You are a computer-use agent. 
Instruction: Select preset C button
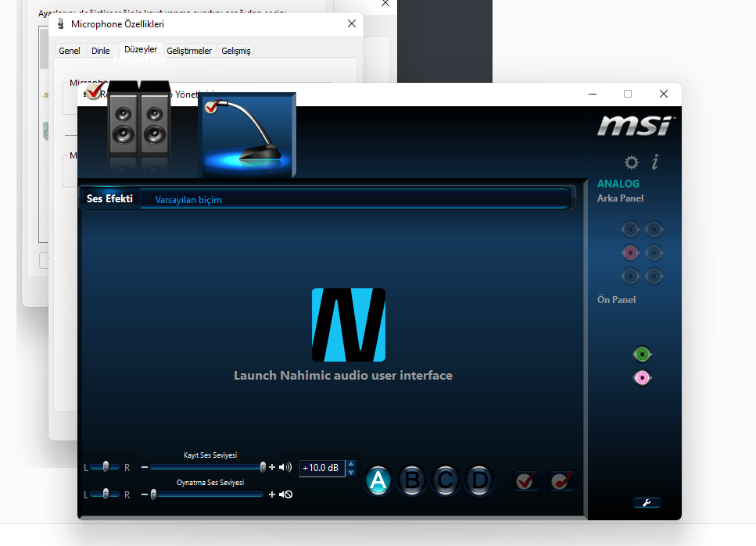tap(446, 480)
